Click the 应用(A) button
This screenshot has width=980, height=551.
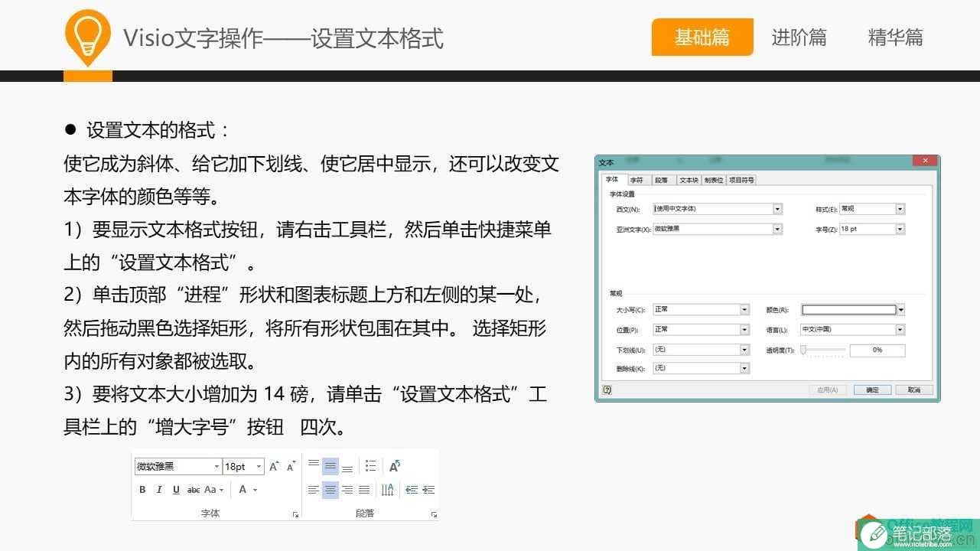(x=828, y=390)
